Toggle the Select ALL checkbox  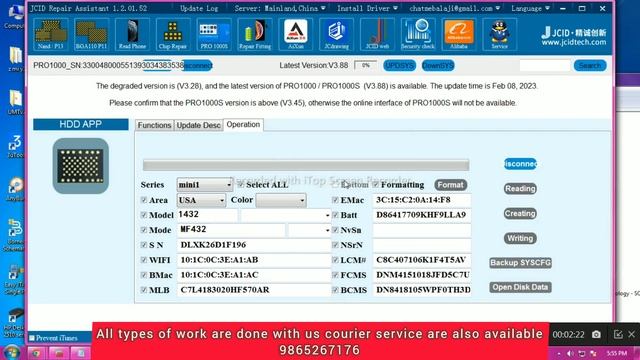[241, 185]
